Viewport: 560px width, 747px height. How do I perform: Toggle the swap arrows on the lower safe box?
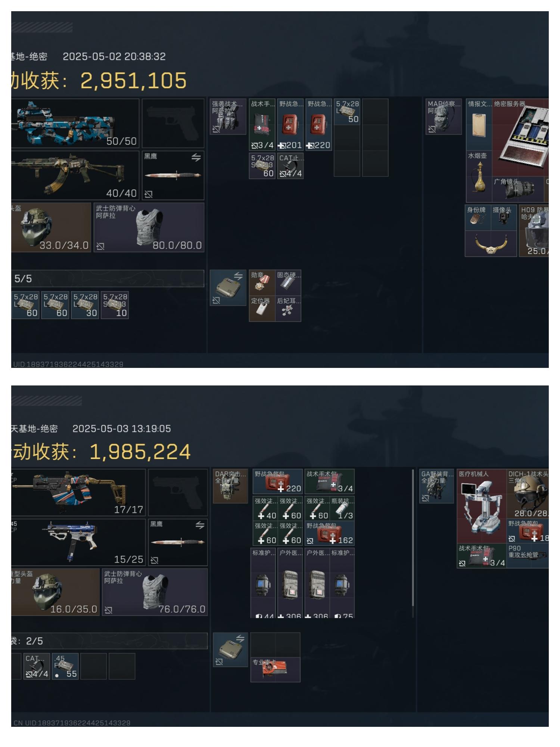click(x=240, y=639)
